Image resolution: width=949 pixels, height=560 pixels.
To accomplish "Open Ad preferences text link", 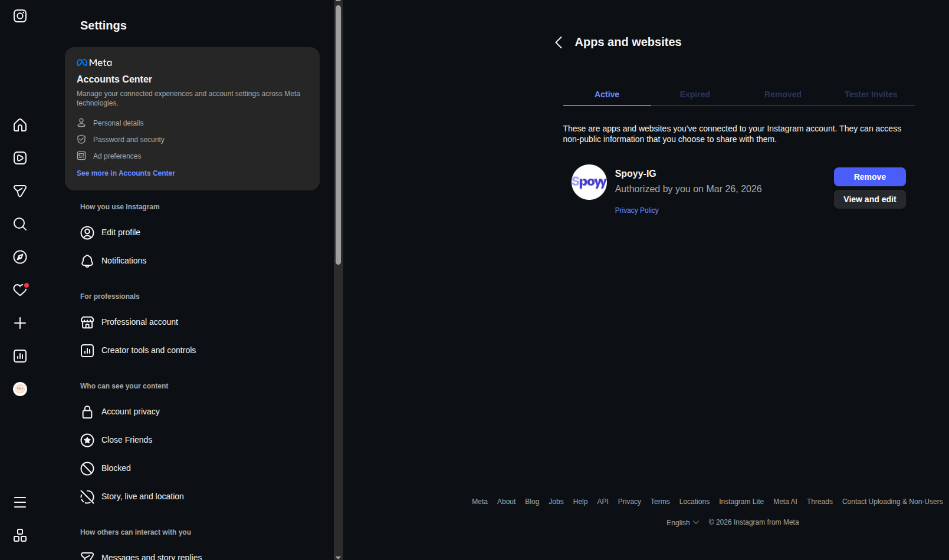I will (x=117, y=156).
